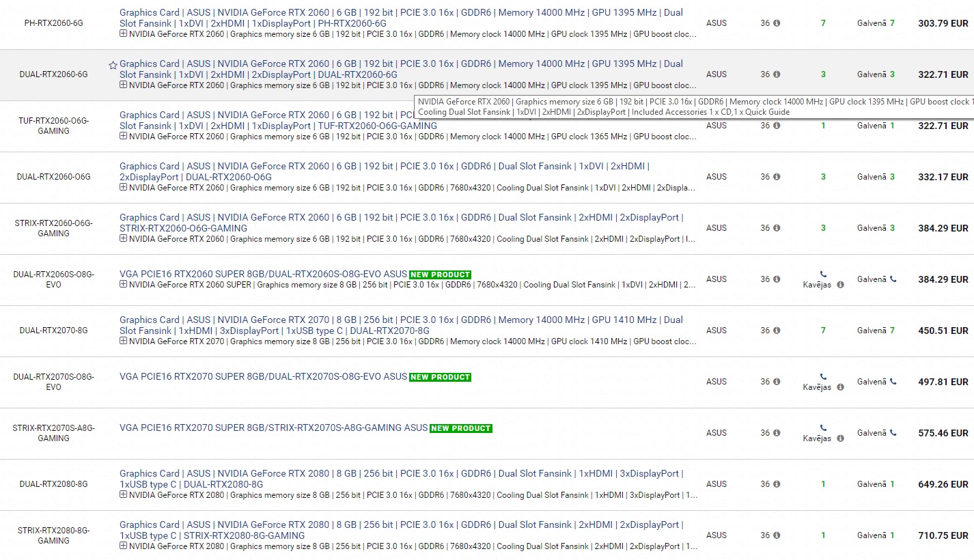The image size is (974, 560).
Task: Click product code TUF-RTX2060-O6G-GAMING in left column
Action: 53,126
